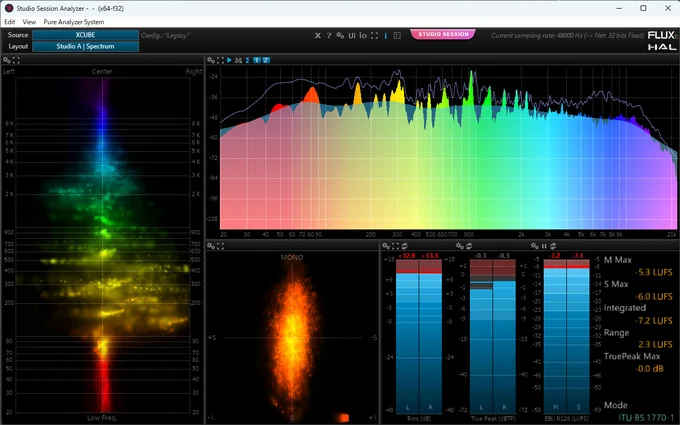Open settings gears of the Nebula panel
This screenshot has height=425, width=680.
click(x=7, y=60)
